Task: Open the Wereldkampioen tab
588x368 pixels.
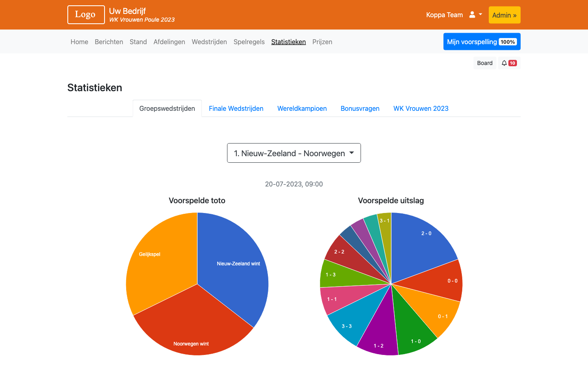Action: 302,108
